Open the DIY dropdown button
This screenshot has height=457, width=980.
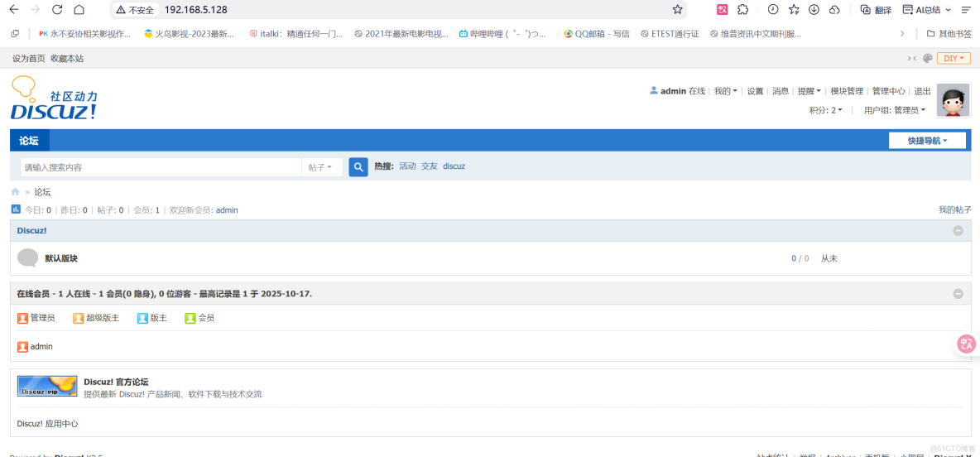954,58
